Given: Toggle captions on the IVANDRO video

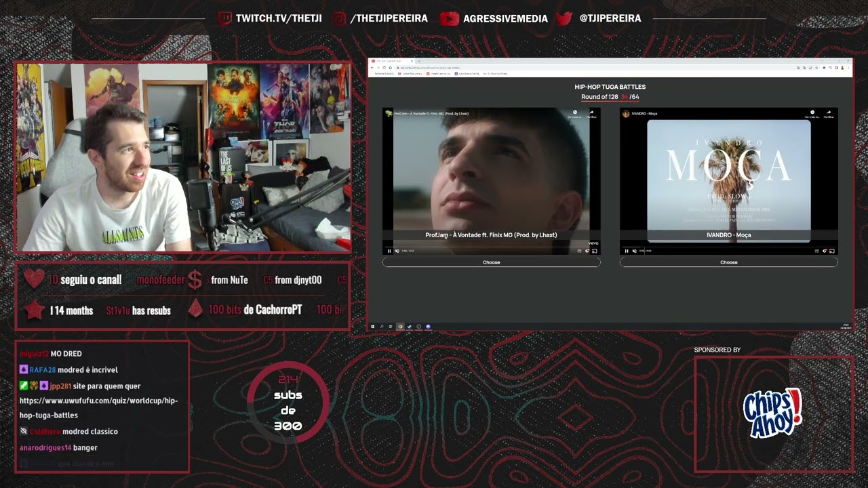Looking at the screenshot, I should coord(816,251).
